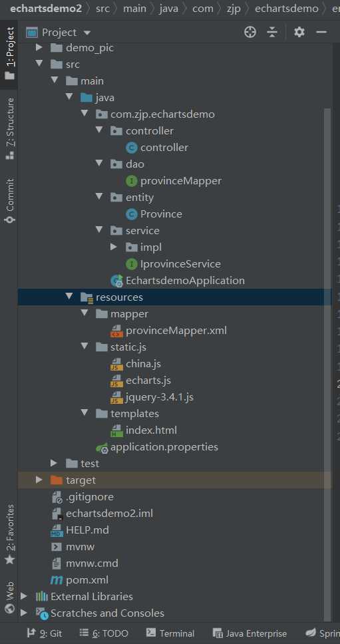Viewport: 340px width, 644px height.
Task: Select the zjp breadcrumb segment
Action: click(234, 8)
